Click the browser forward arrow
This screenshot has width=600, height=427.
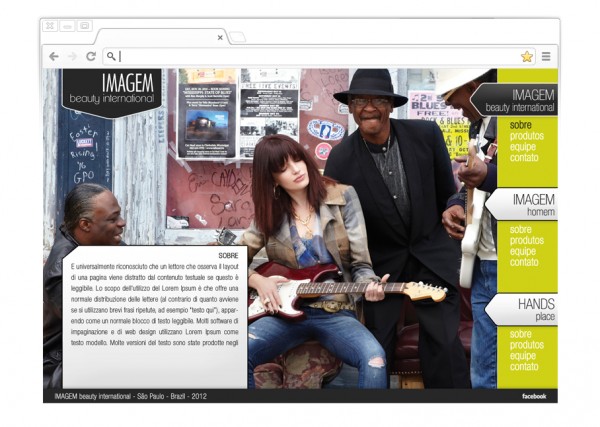click(x=71, y=57)
